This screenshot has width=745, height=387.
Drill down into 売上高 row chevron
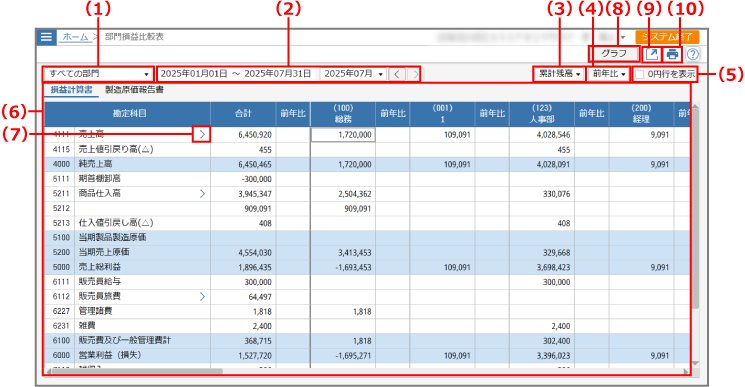pos(202,134)
